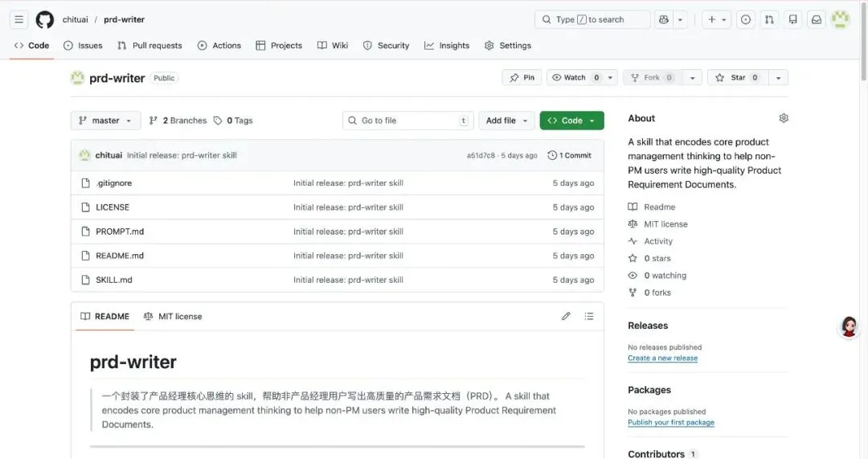Image resolution: width=868 pixels, height=459 pixels.
Task: Expand the Copilot dropdown arrow in header
Action: pos(681,19)
